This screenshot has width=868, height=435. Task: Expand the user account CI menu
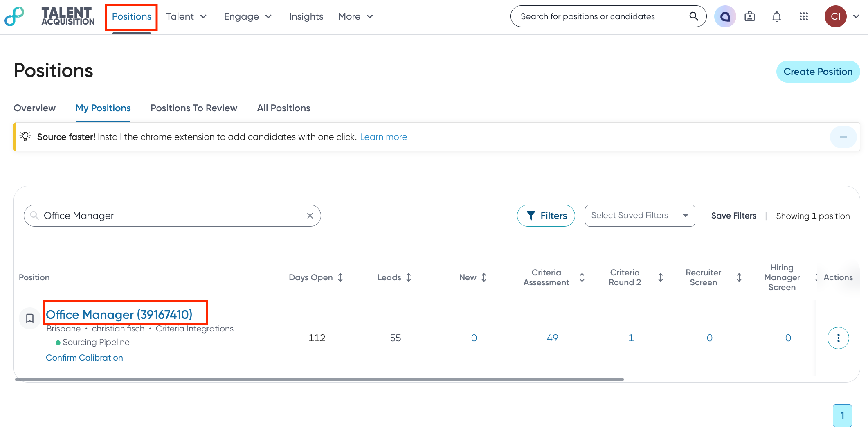click(856, 16)
